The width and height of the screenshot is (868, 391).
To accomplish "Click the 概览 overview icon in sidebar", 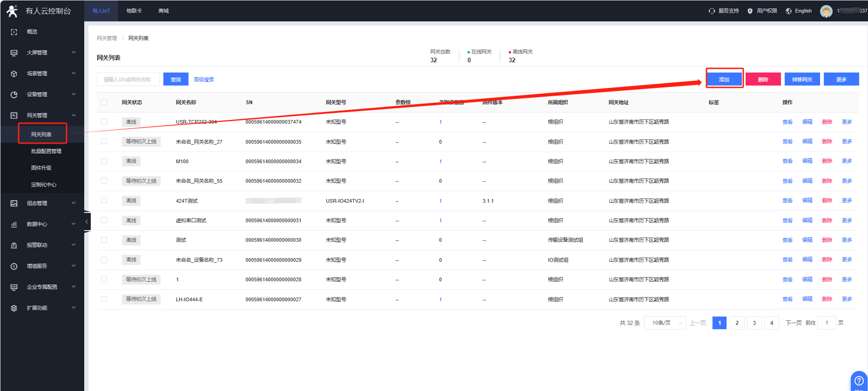I will point(14,32).
